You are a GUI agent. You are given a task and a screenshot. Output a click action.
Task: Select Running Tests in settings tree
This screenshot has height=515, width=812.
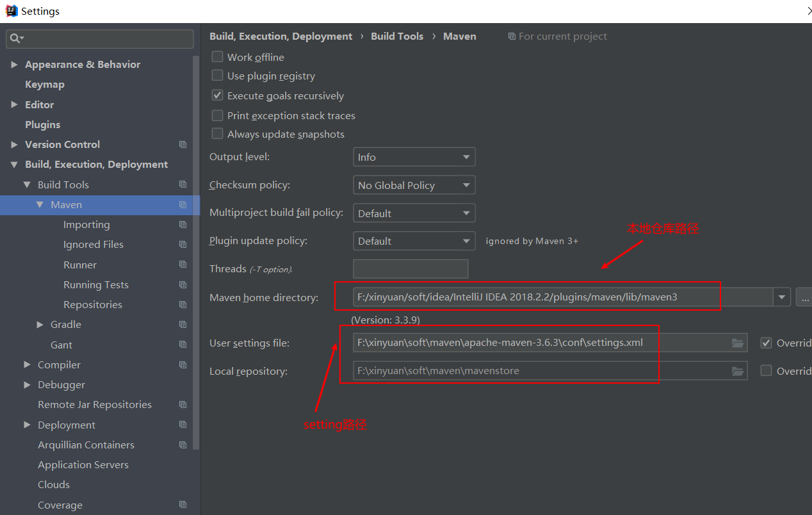point(96,285)
